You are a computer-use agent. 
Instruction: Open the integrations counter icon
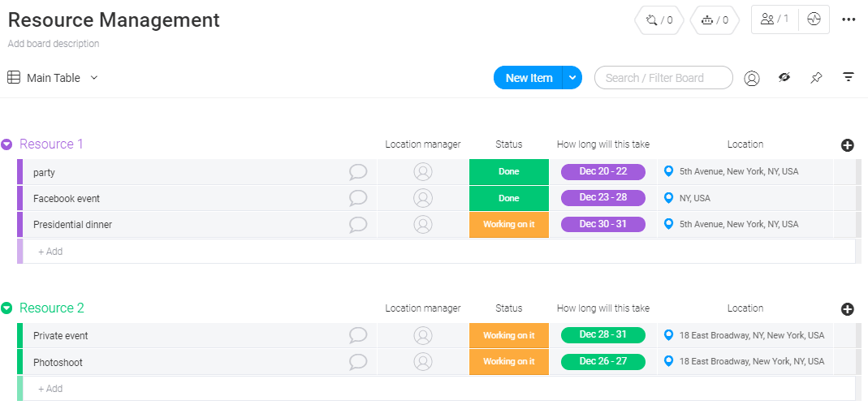pyautogui.click(x=659, y=20)
